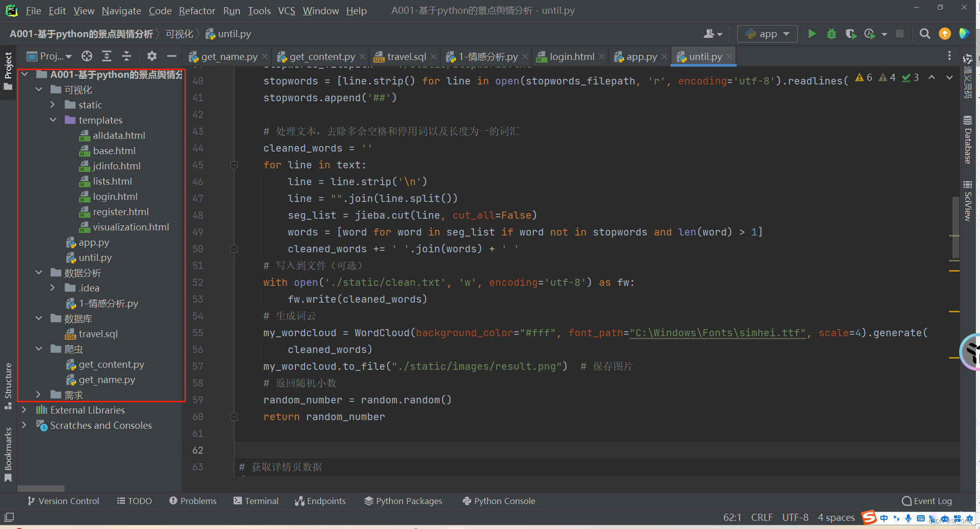Click the UTF-8 encoding selector
The height and width of the screenshot is (529, 980).
coord(795,517)
